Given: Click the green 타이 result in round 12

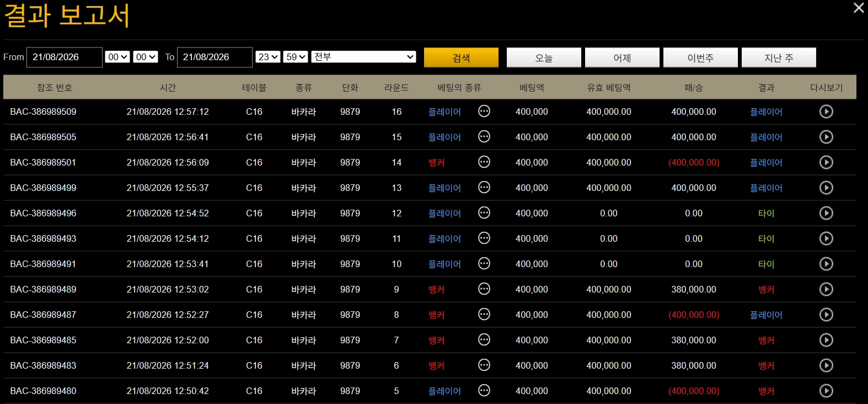Looking at the screenshot, I should (x=766, y=213).
